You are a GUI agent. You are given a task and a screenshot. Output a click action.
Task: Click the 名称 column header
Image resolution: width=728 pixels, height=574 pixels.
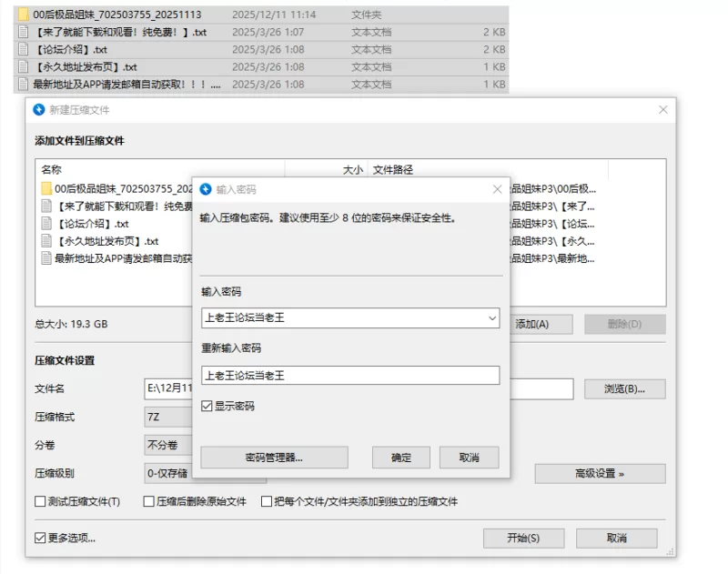click(x=52, y=169)
